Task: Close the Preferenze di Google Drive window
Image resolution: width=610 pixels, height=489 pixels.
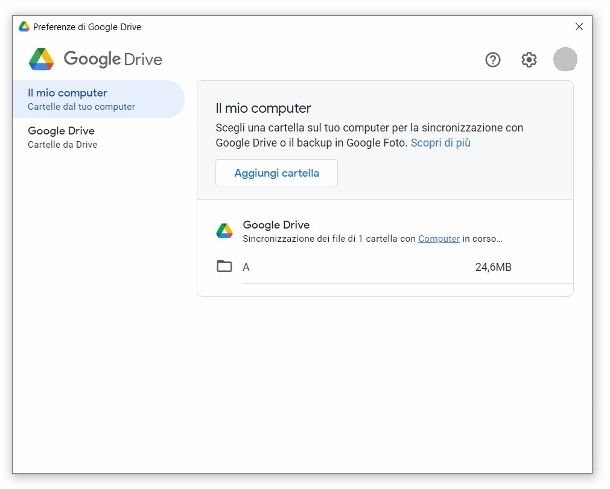Action: [579, 26]
